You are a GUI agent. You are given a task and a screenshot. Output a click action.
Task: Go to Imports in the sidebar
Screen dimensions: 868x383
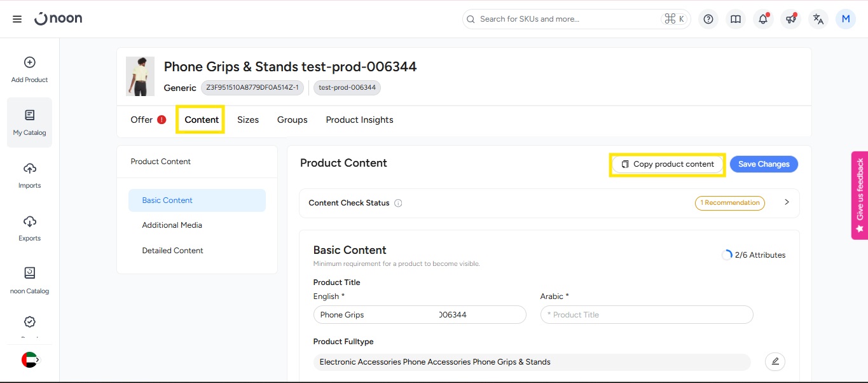pyautogui.click(x=29, y=175)
